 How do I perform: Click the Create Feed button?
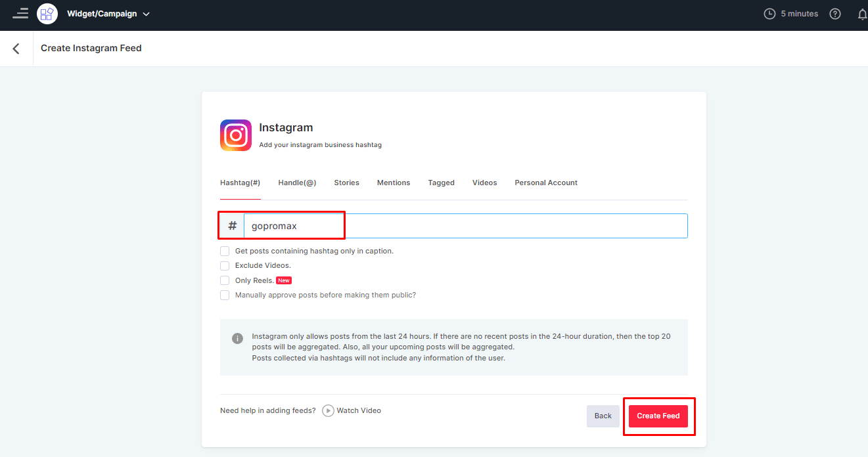658,416
